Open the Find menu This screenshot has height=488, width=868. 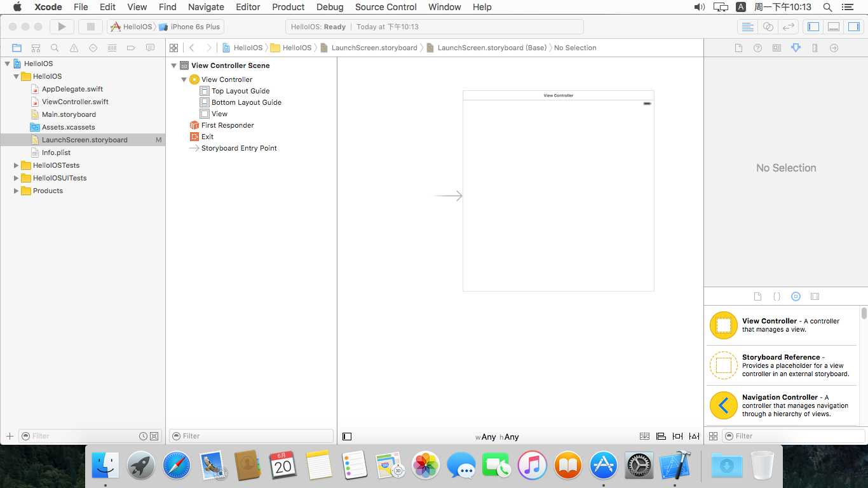click(168, 7)
